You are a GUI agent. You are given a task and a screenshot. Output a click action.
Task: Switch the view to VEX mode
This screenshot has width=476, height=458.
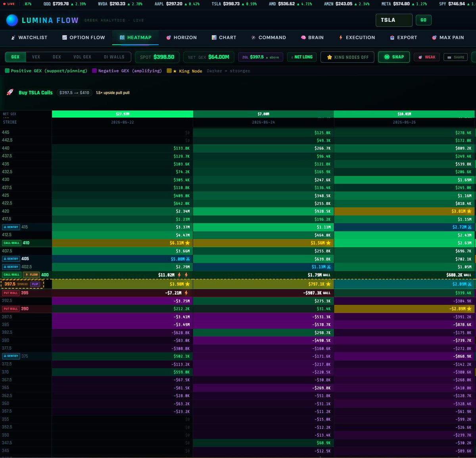coord(36,57)
